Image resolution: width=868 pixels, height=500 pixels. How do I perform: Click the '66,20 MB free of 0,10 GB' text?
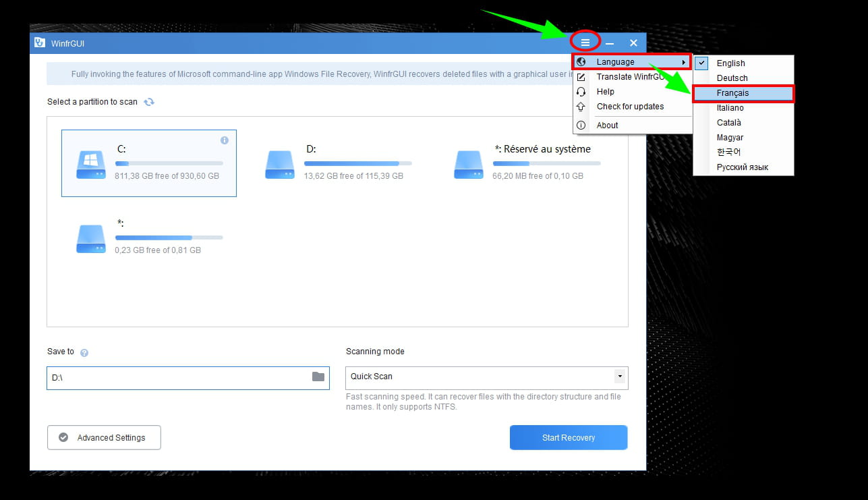click(x=538, y=176)
